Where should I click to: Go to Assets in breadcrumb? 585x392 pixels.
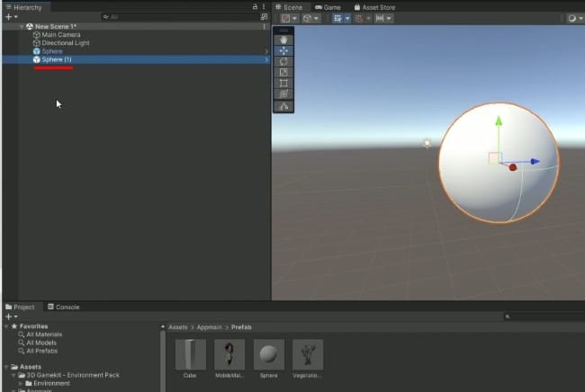tap(178, 327)
